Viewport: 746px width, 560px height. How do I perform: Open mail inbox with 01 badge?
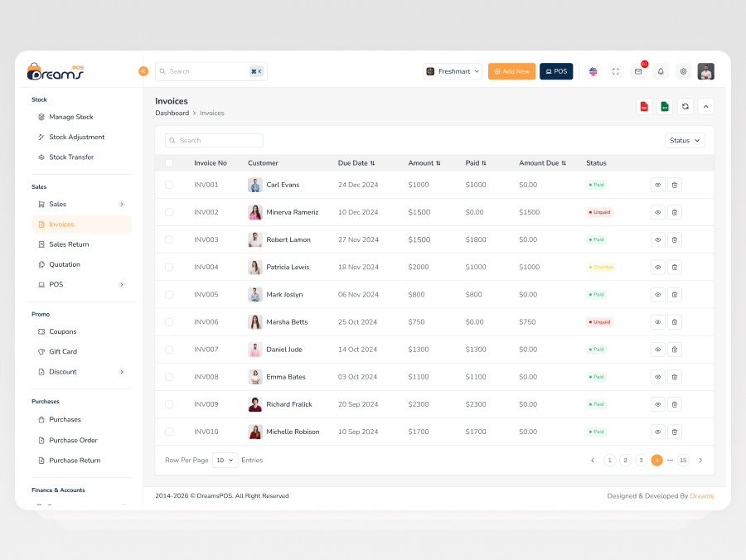(638, 72)
